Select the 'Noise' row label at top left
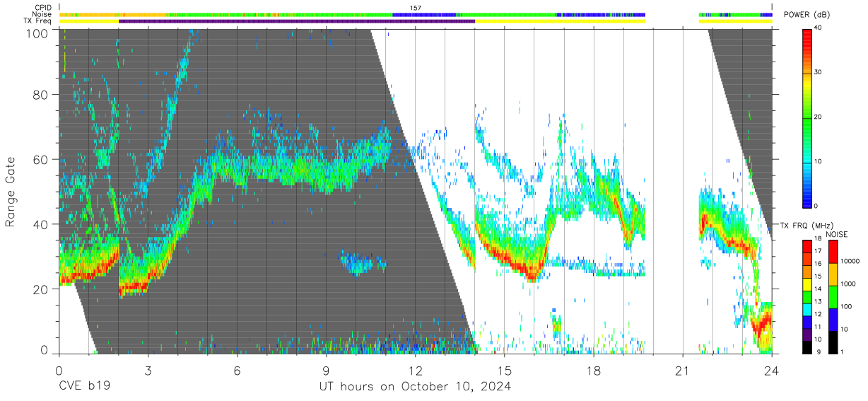The width and height of the screenshot is (868, 401). [42, 14]
